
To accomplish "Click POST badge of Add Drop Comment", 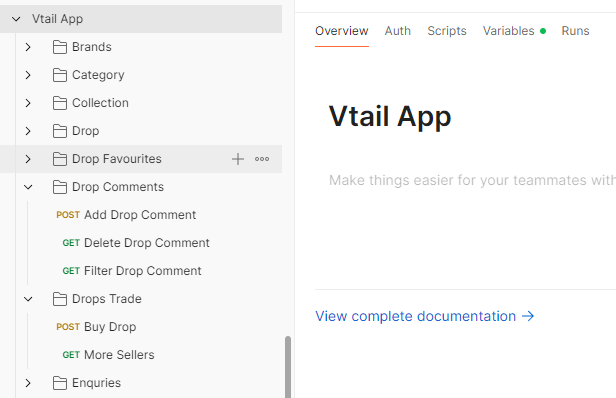I will point(68,215).
